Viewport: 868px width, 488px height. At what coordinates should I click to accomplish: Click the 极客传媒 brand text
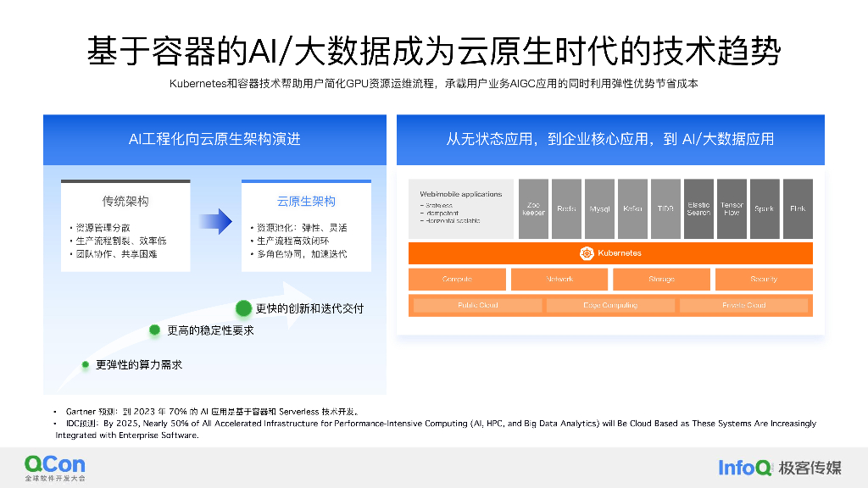[810, 468]
